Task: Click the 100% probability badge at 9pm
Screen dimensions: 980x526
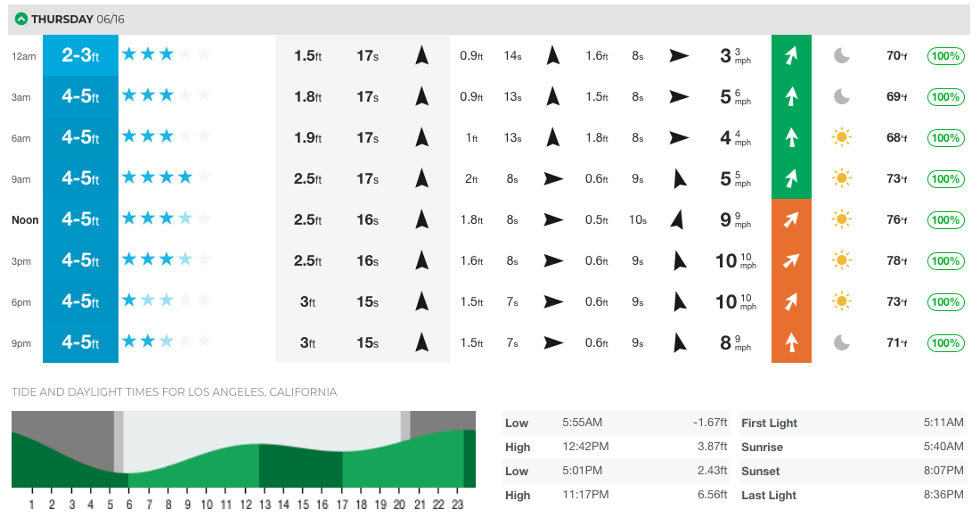Action: coord(945,342)
